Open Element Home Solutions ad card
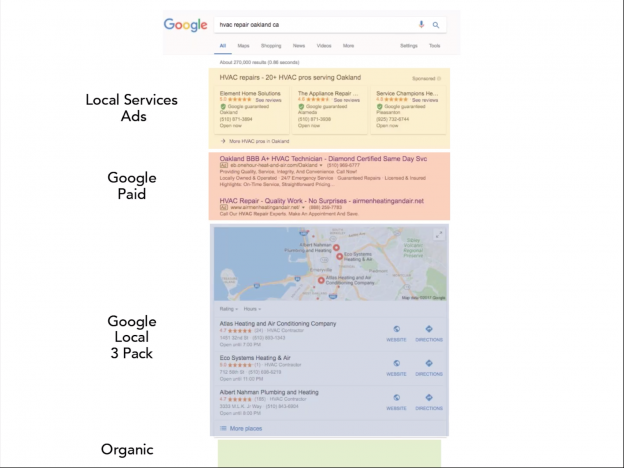This screenshot has width=624, height=468. tap(252, 110)
